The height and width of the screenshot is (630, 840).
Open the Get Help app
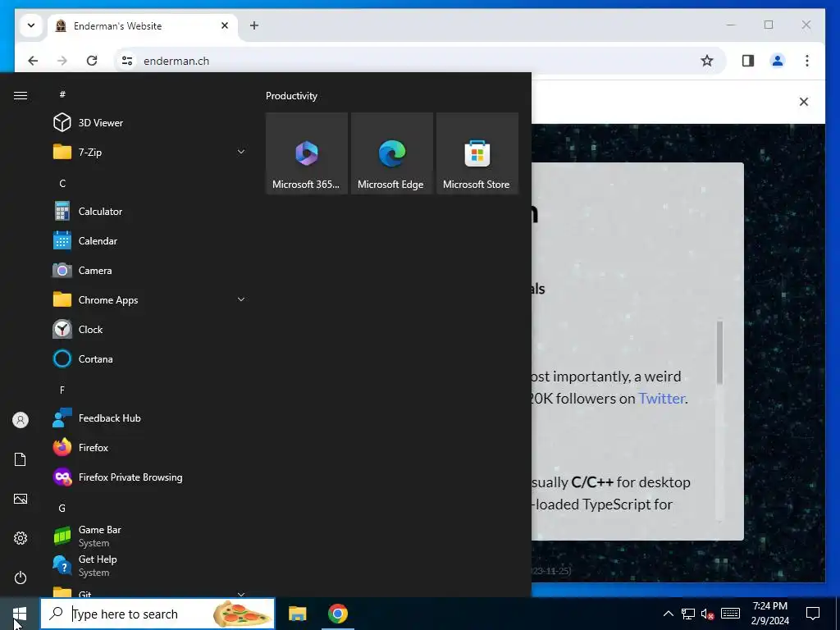coord(150,565)
